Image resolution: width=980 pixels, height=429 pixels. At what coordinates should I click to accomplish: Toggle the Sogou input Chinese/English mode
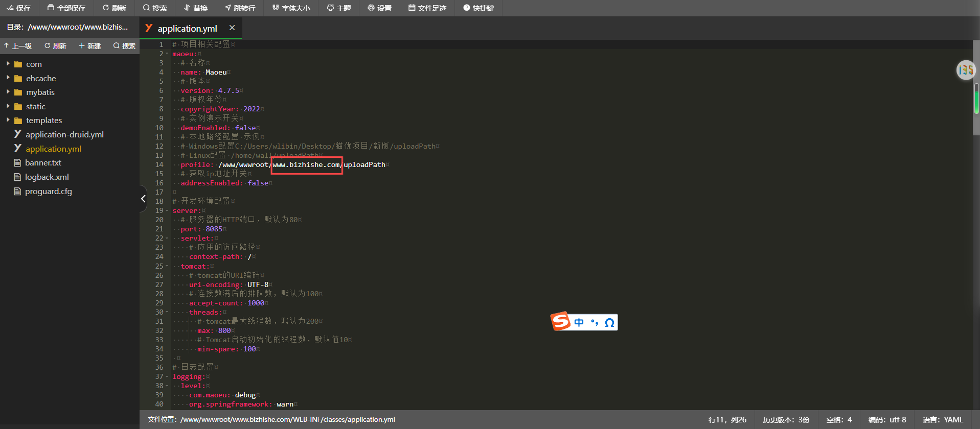pos(579,322)
